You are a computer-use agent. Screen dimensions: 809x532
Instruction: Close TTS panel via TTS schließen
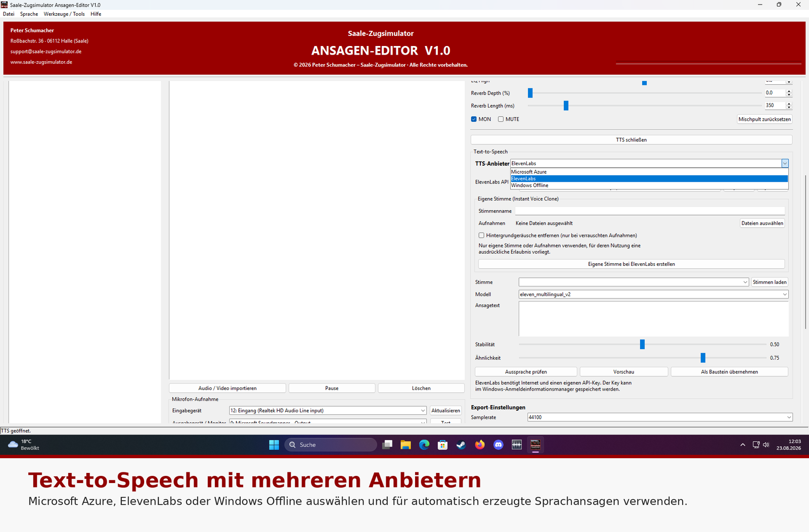(x=632, y=140)
